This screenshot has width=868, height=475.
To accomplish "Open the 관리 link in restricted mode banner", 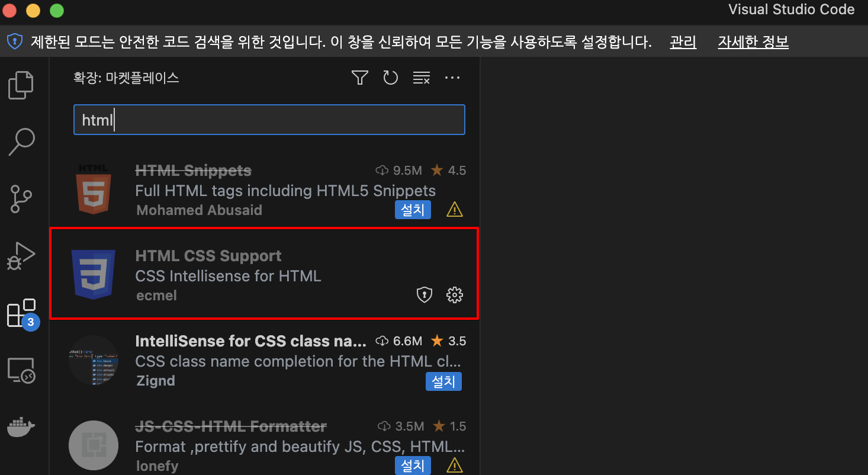I will pos(683,42).
